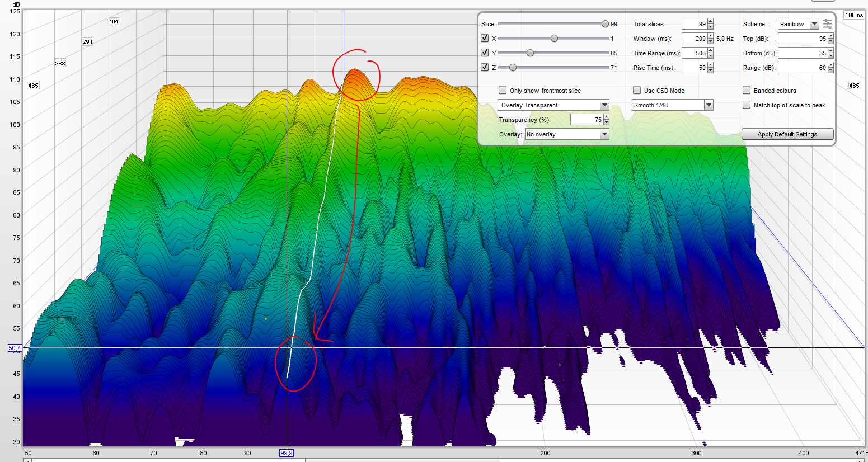Click the 388 time axis label
Viewport: 868px width, 462px height.
pos(60,63)
